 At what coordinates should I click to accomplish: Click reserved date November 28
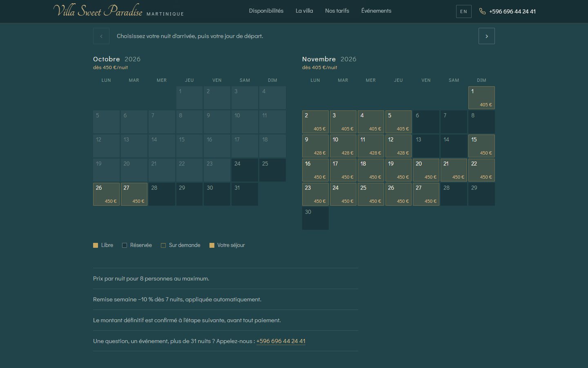454,194
